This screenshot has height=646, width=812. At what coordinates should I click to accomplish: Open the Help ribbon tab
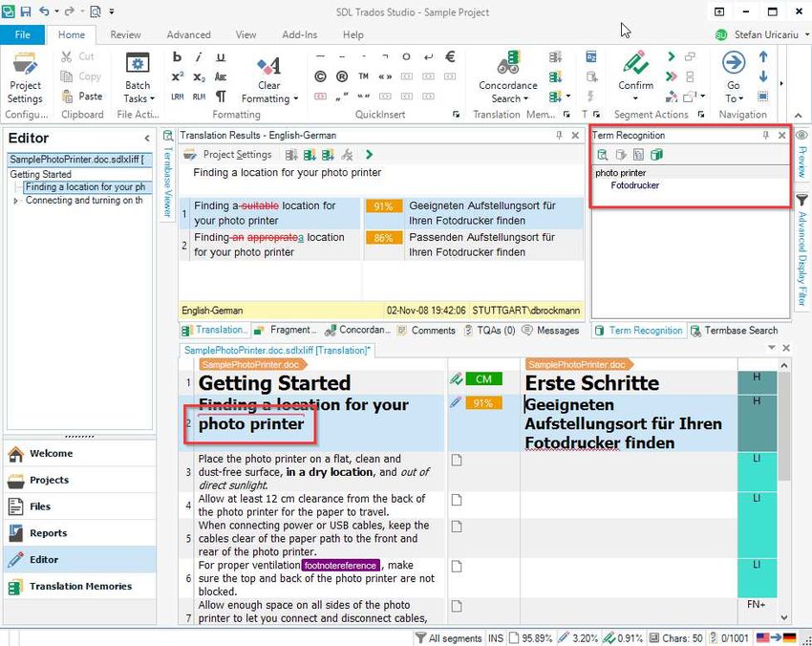point(353,34)
